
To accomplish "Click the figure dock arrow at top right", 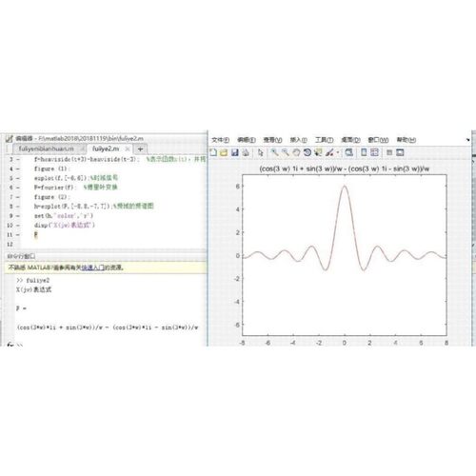I will point(468,140).
